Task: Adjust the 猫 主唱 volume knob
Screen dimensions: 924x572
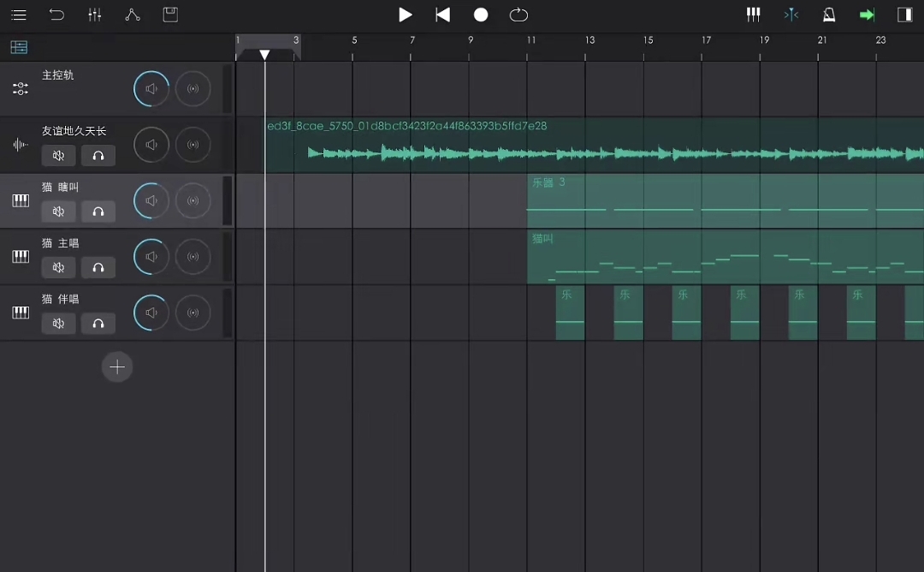Action: 151,257
